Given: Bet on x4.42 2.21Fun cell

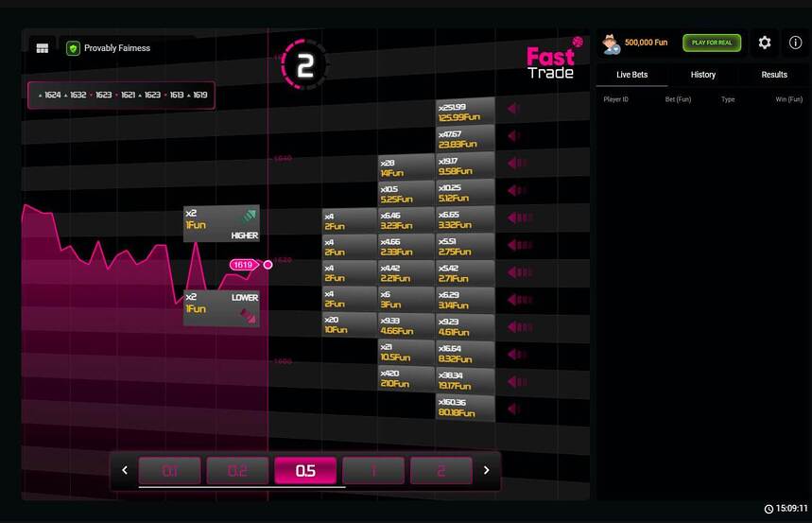Looking at the screenshot, I should [406, 272].
